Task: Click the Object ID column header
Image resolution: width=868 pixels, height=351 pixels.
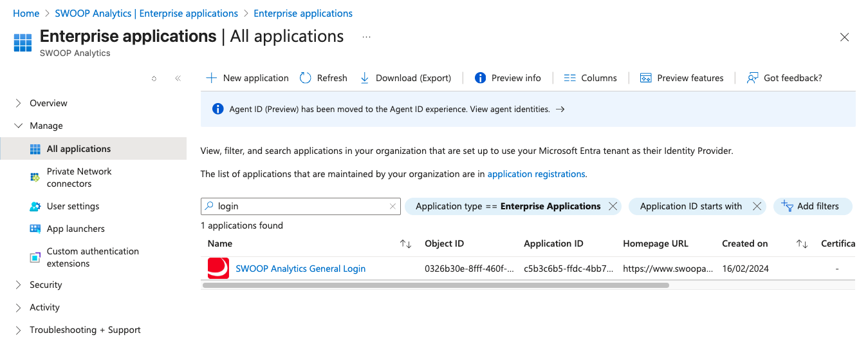Action: coord(444,243)
